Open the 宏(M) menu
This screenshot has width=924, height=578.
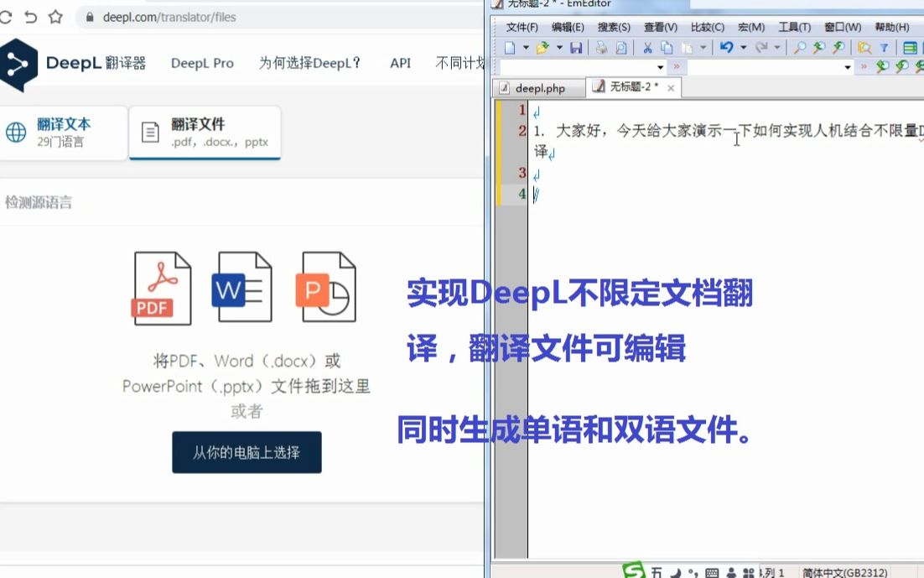click(x=751, y=27)
